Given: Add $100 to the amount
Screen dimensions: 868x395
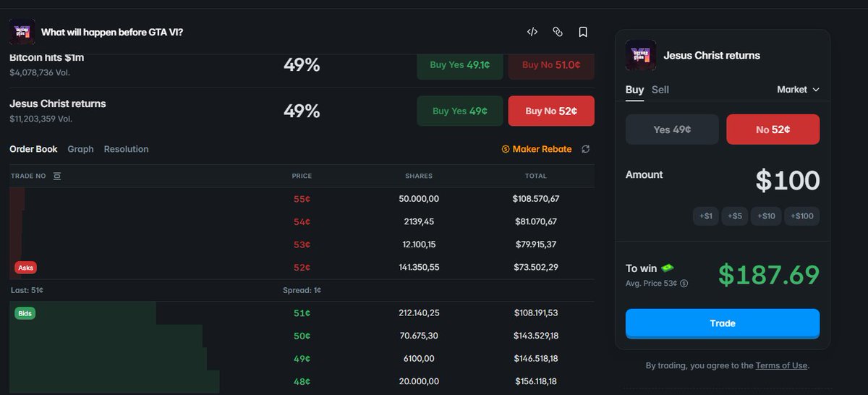Looking at the screenshot, I should (x=802, y=216).
